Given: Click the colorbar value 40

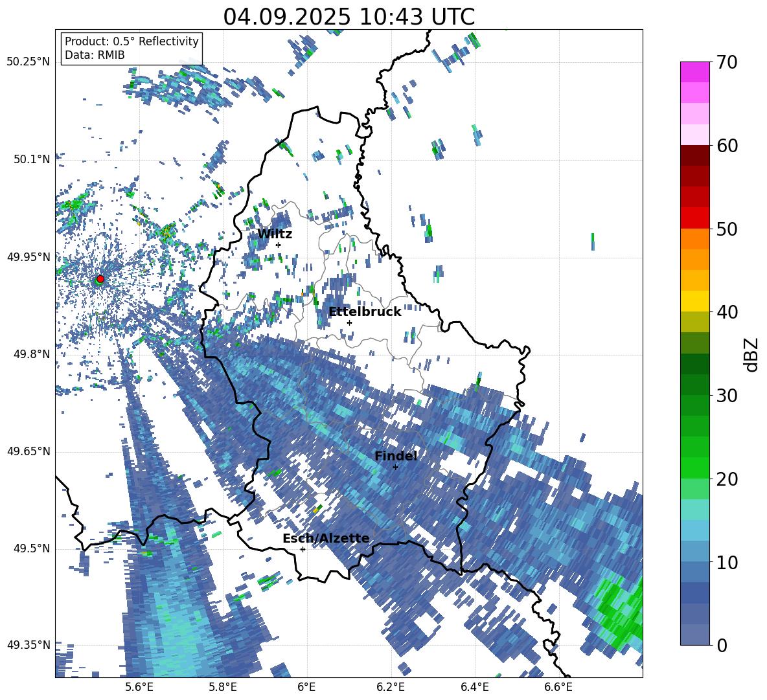Looking at the screenshot, I should pyautogui.click(x=727, y=312).
